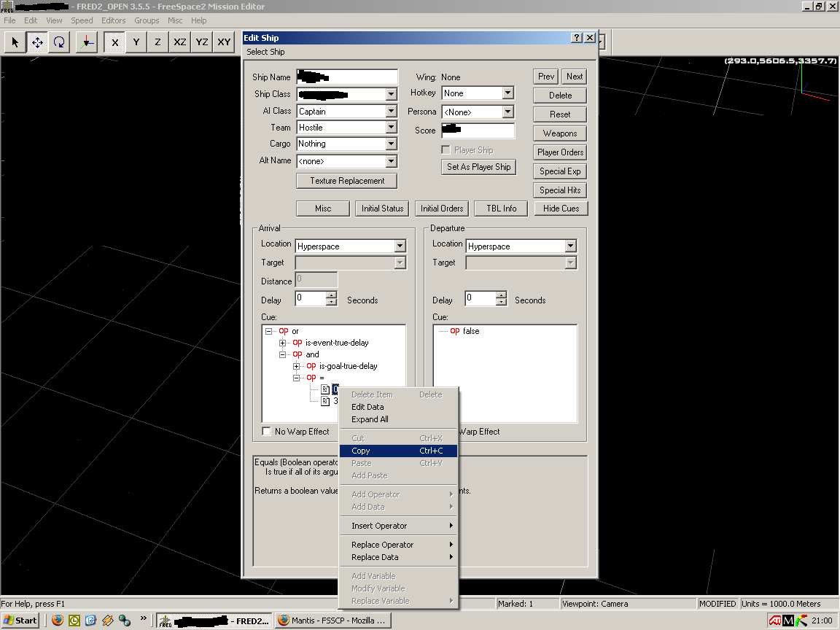Constrain movement to XZ plane

(x=179, y=42)
